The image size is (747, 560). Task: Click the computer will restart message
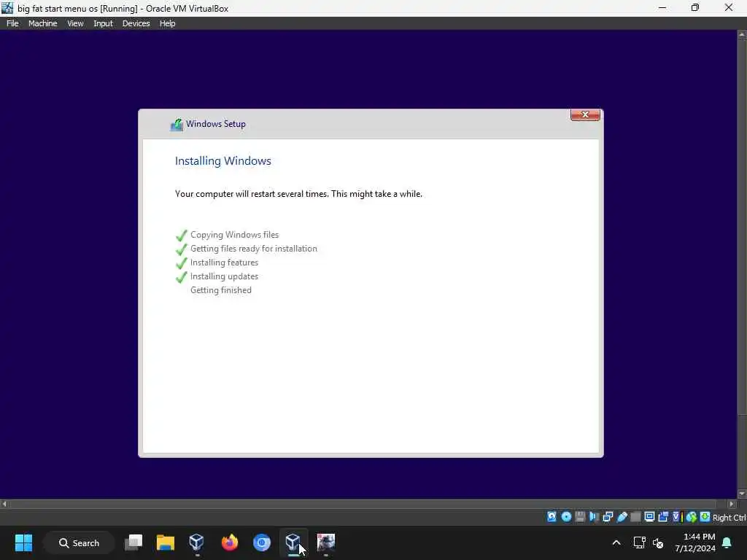pyautogui.click(x=298, y=194)
